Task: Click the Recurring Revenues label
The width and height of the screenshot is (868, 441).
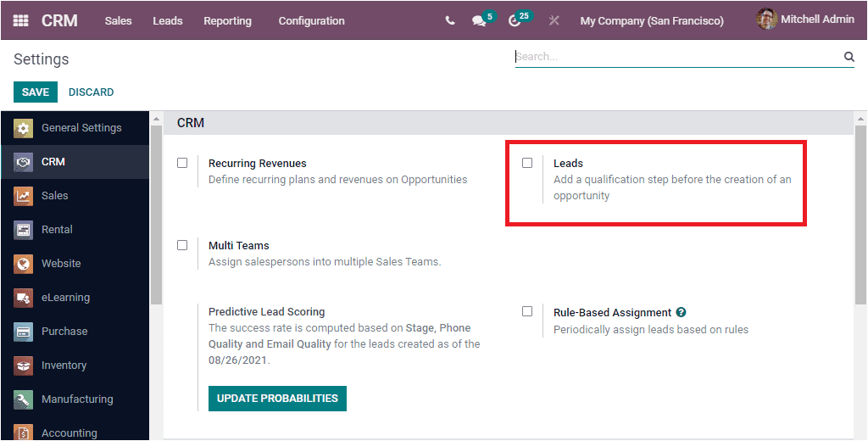Action: coord(258,164)
